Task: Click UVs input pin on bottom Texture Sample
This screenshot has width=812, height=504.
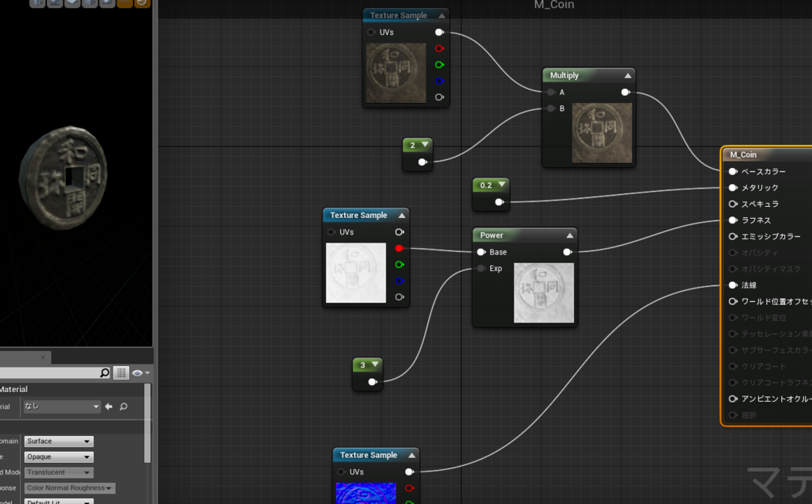Action: [341, 472]
